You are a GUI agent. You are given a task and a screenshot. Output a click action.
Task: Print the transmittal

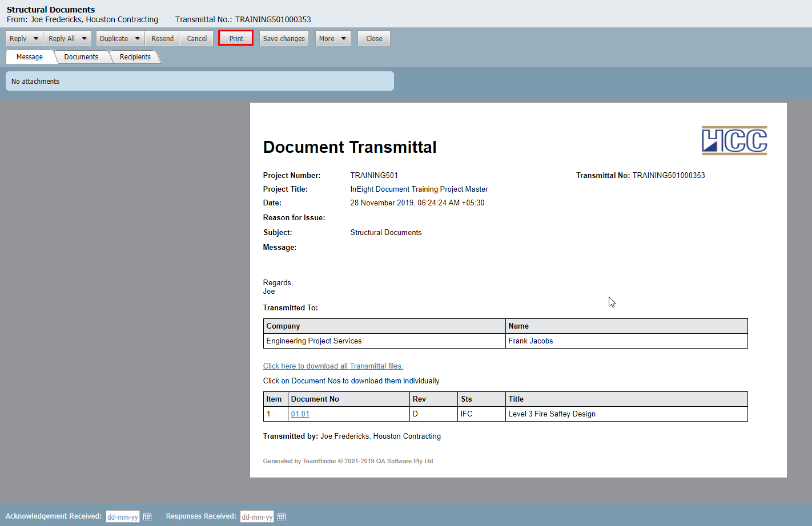click(x=236, y=39)
